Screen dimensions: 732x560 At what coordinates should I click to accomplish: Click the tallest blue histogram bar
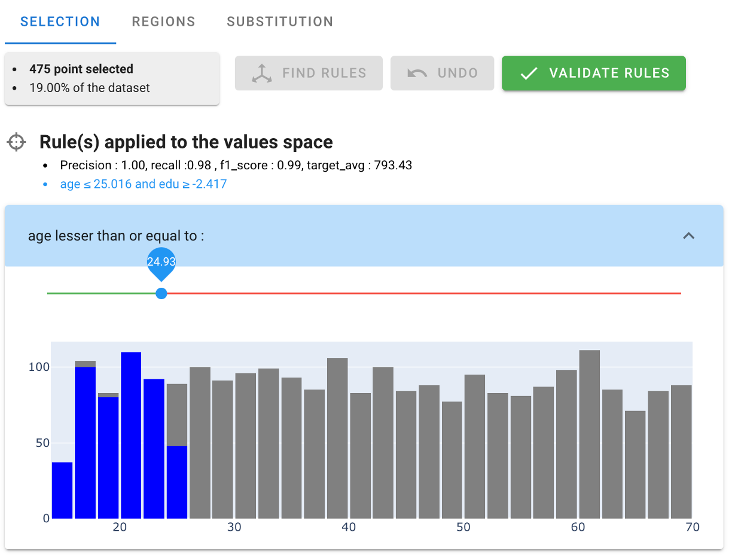131,435
